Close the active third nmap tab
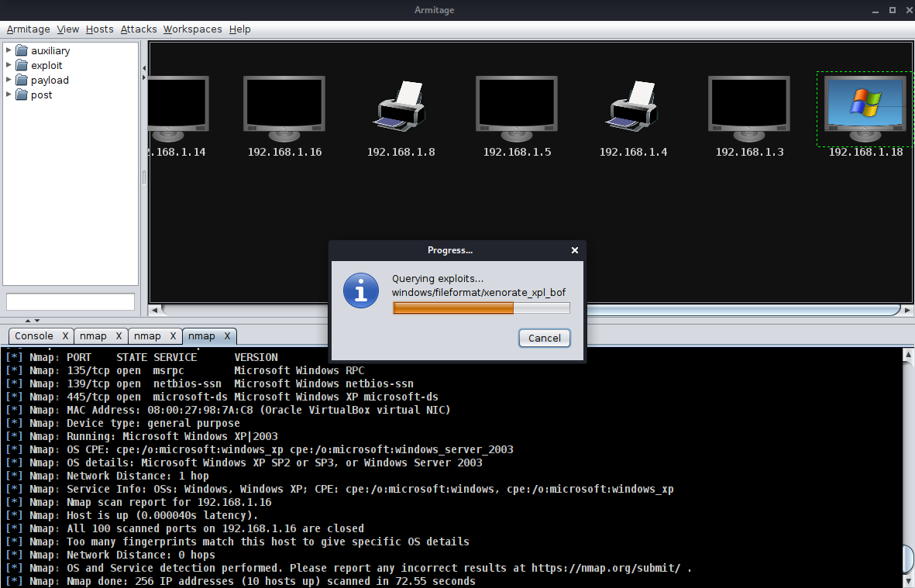This screenshot has width=915, height=588. tap(227, 336)
